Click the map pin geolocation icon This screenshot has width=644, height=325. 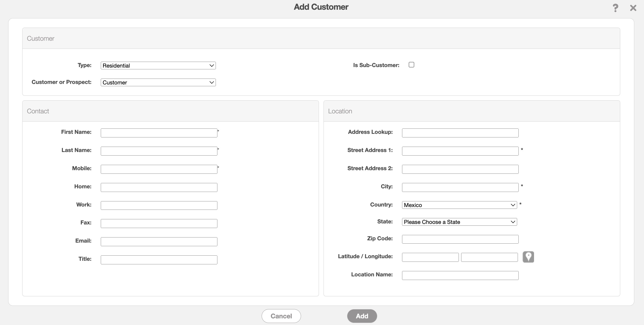[x=528, y=257]
